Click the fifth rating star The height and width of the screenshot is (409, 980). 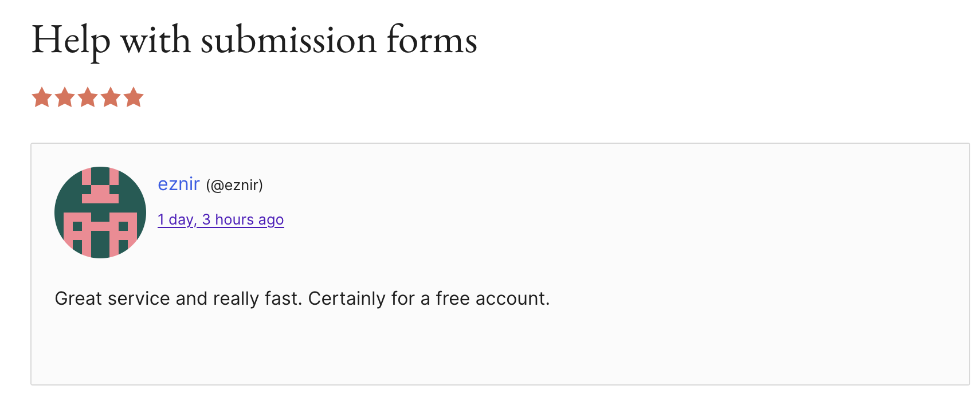coord(134,97)
